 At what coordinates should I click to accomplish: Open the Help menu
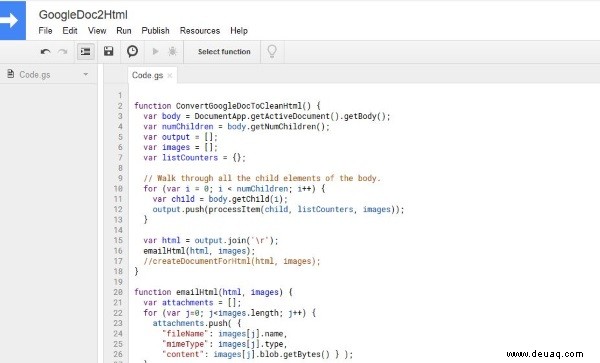click(239, 31)
